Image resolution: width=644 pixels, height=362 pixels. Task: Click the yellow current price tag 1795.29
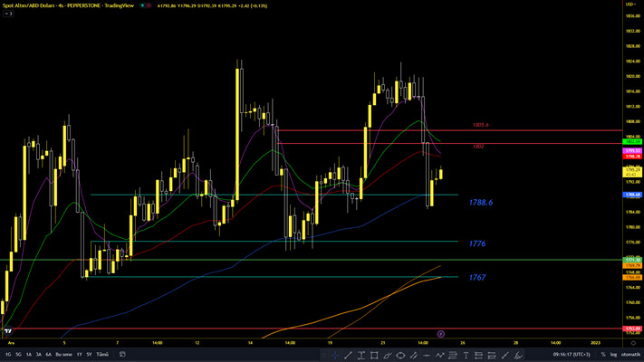pos(632,172)
